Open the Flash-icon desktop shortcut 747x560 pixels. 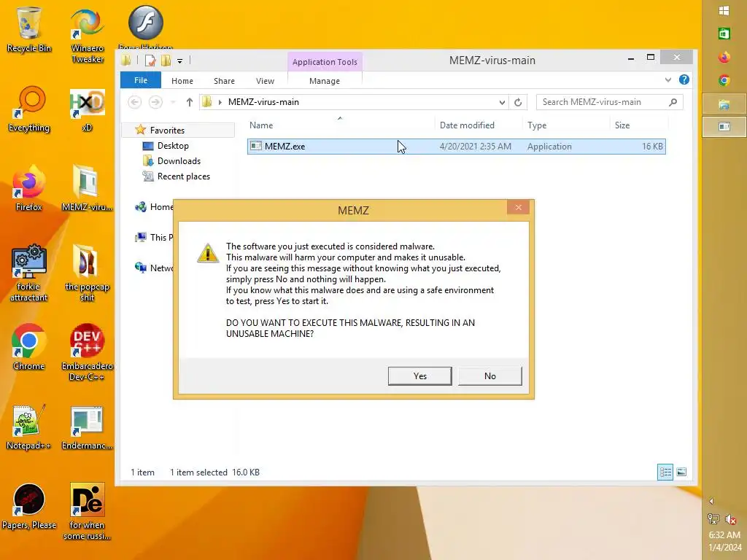pyautogui.click(x=145, y=26)
